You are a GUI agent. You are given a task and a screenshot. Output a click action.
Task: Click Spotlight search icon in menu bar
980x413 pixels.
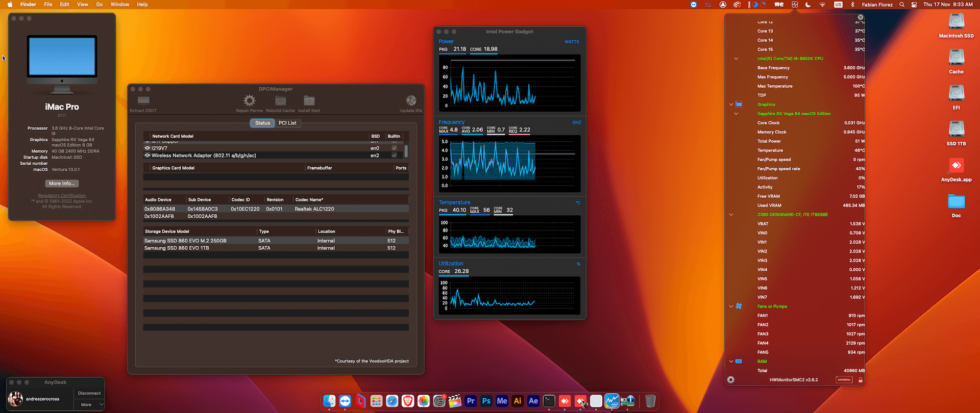[902, 5]
